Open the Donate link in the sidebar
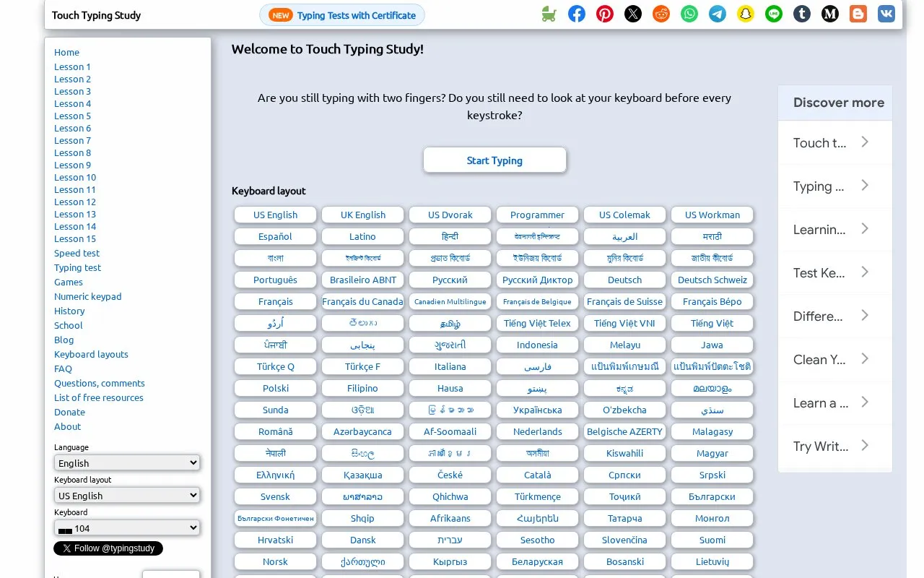This screenshot has height=578, width=924. (69, 412)
